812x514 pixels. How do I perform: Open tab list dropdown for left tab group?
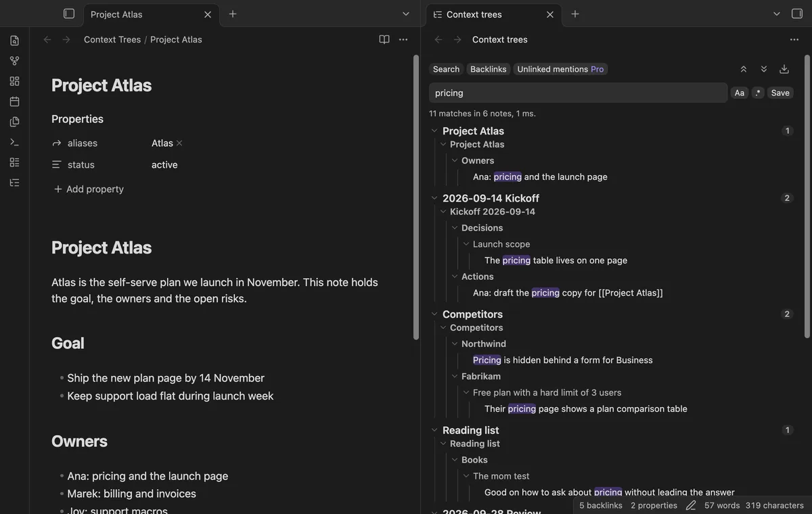point(406,14)
